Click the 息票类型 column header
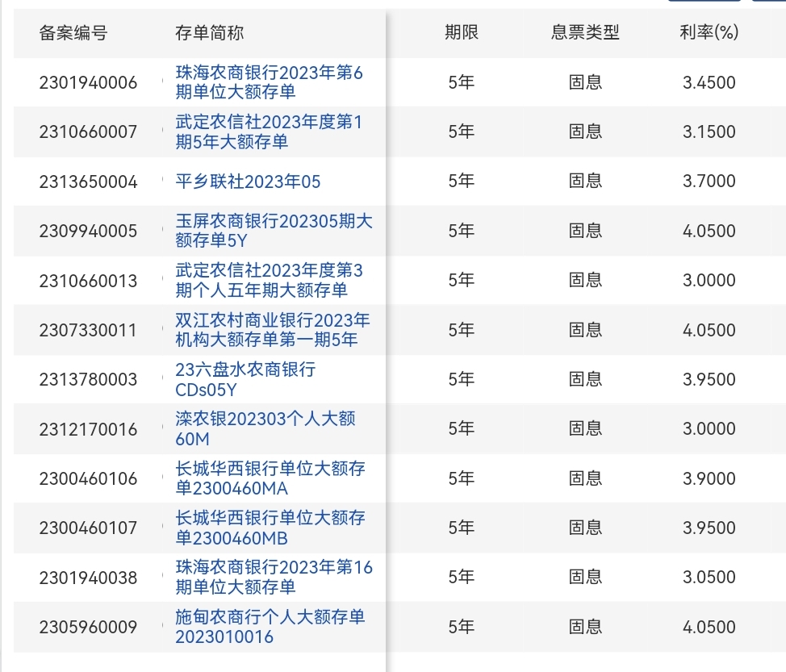The image size is (786, 672). click(x=585, y=32)
